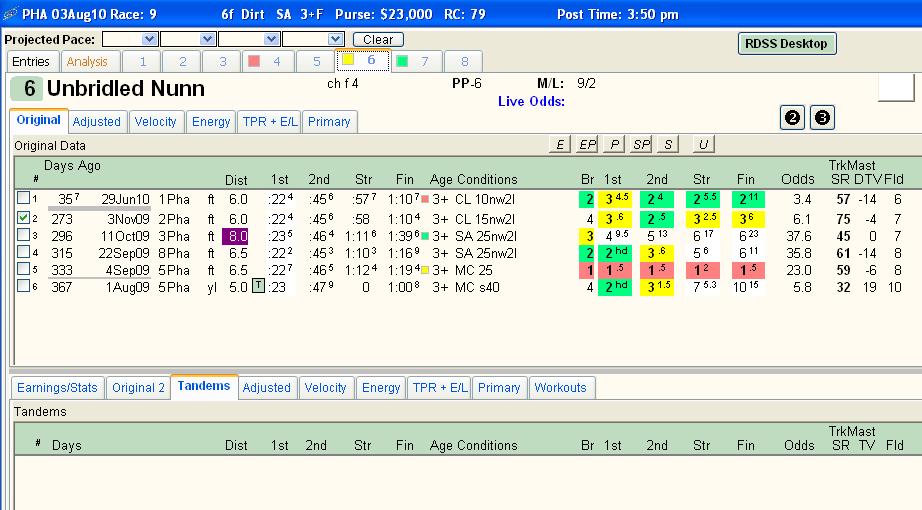Select horse tab 2
The width and height of the screenshot is (922, 510).
(182, 62)
